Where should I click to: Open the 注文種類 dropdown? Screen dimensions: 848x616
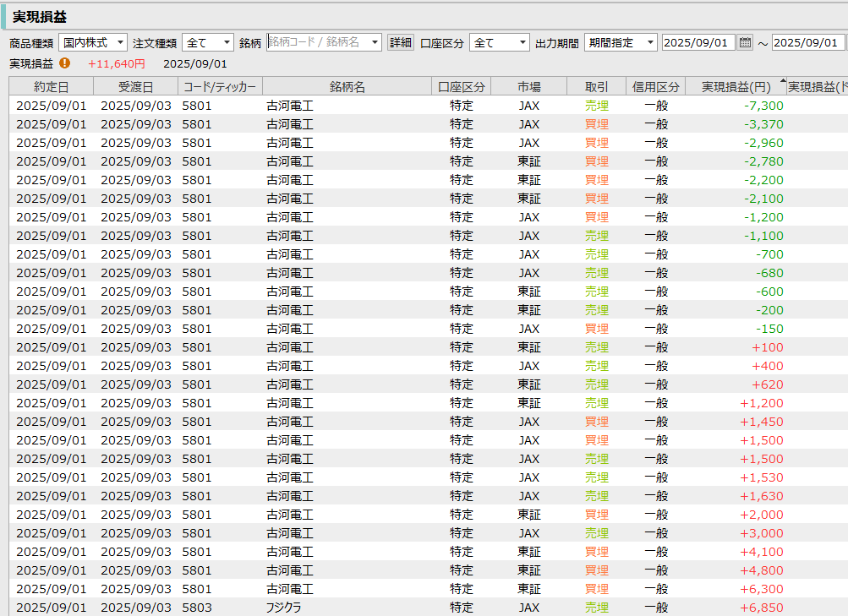click(x=208, y=43)
